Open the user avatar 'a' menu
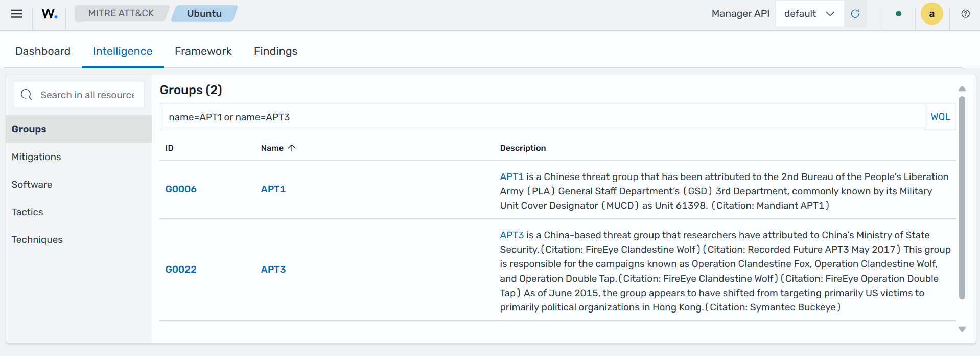980x356 pixels. tap(931, 14)
